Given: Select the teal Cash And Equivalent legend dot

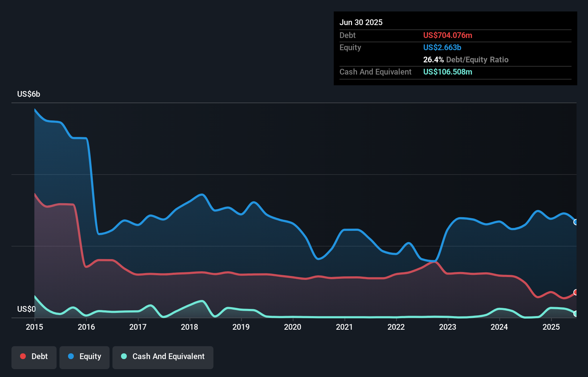Looking at the screenshot, I should pyautogui.click(x=124, y=356).
